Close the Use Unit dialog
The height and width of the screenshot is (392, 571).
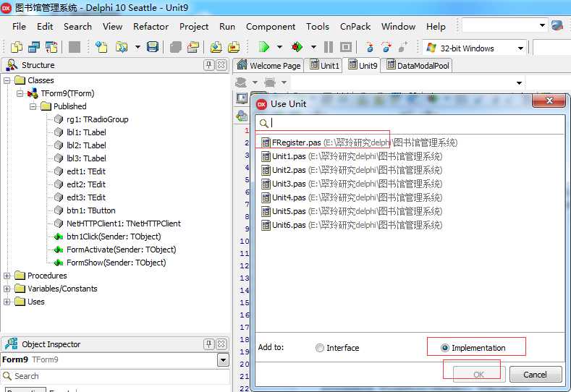tap(549, 101)
